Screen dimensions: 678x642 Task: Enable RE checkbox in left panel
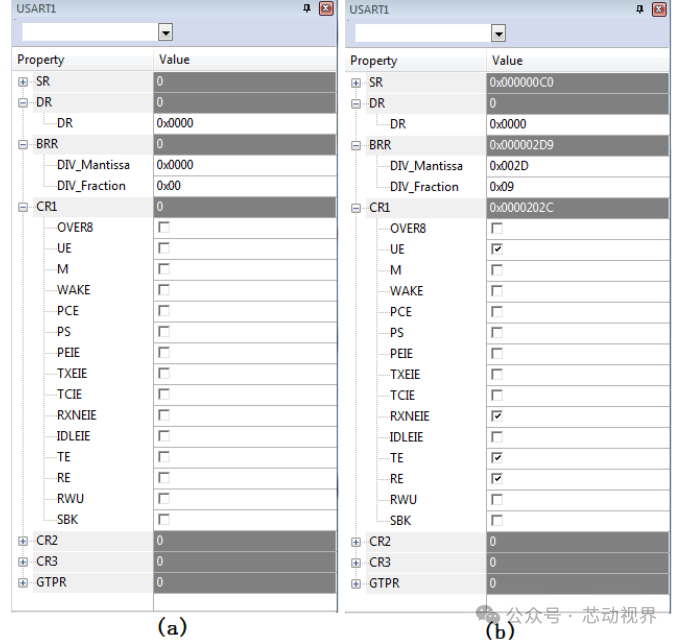(x=164, y=478)
